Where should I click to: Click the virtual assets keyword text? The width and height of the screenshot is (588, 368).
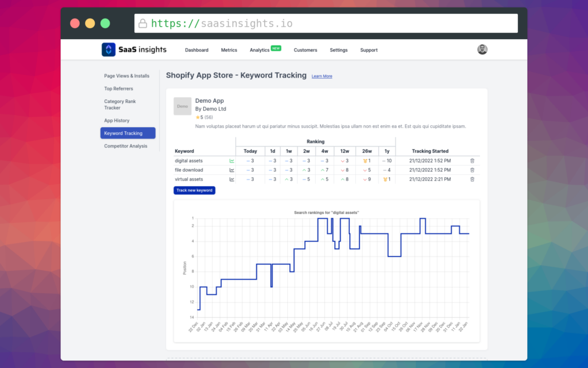pyautogui.click(x=188, y=179)
